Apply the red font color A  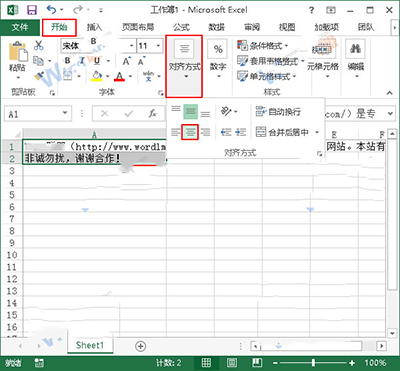(119, 76)
